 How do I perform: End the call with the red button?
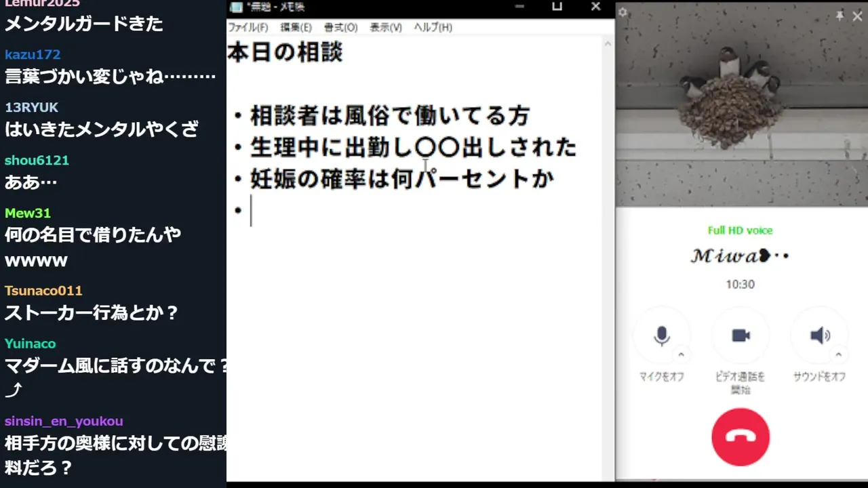click(741, 437)
